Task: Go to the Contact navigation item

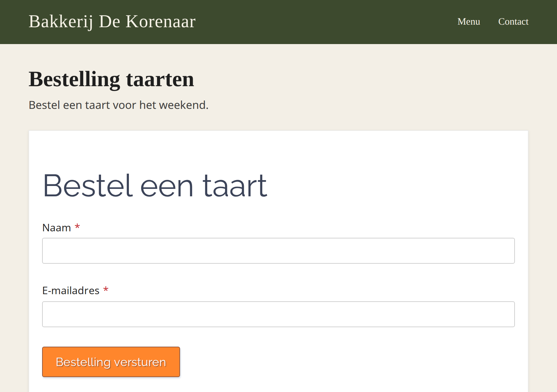Action: click(513, 22)
